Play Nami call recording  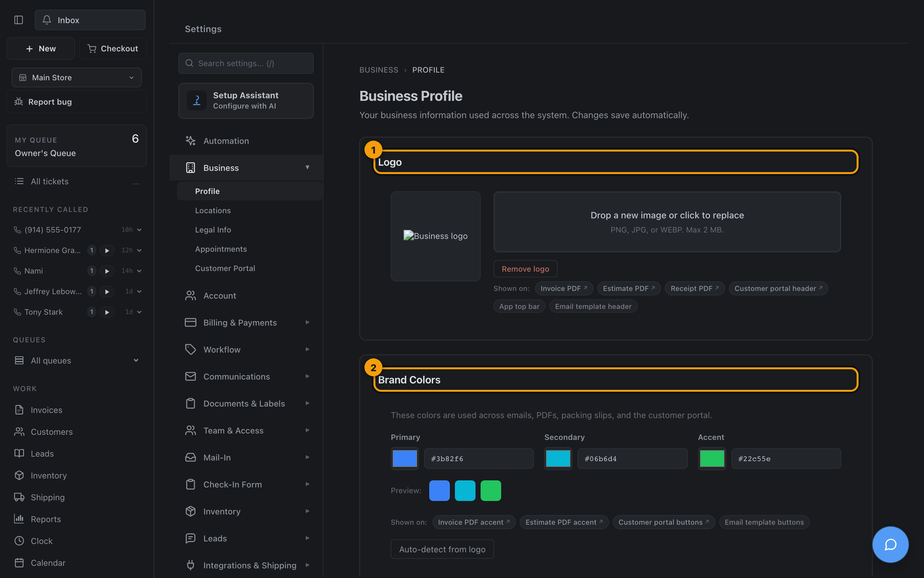[x=107, y=271]
